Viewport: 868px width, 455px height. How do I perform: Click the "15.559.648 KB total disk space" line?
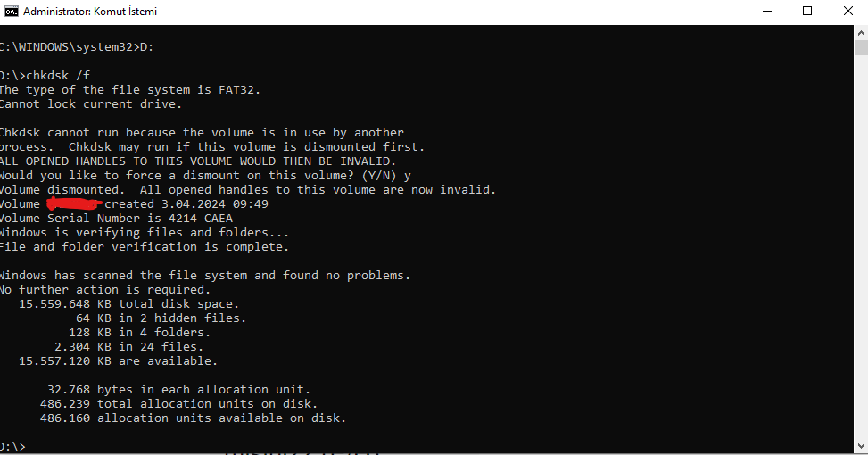tap(129, 304)
